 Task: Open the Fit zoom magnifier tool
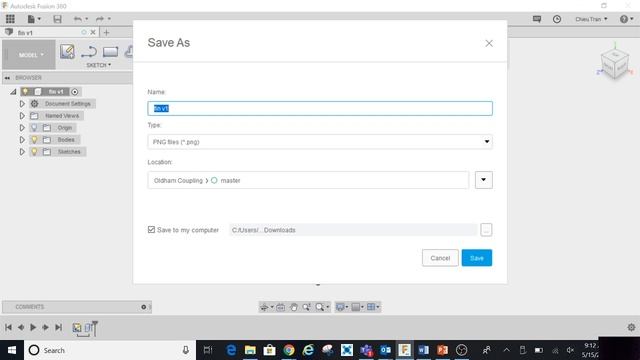tap(320, 307)
